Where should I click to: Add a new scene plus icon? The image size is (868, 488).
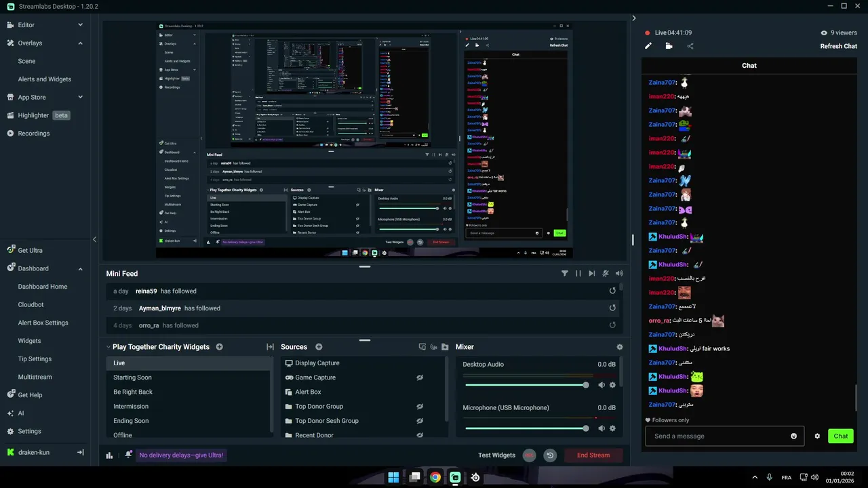pyautogui.click(x=219, y=347)
